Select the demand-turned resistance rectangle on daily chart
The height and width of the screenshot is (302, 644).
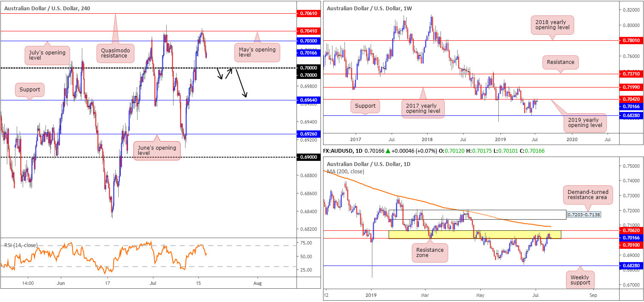(477, 215)
